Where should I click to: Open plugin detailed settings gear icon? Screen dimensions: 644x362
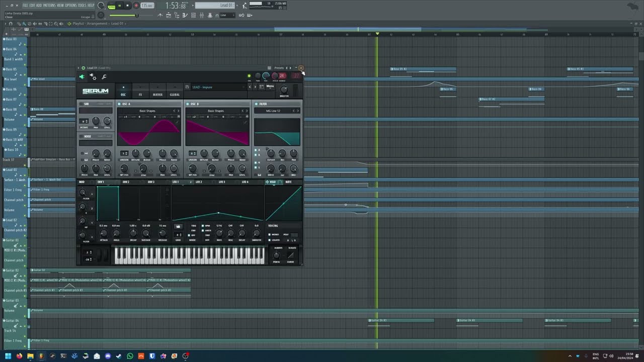point(93,77)
